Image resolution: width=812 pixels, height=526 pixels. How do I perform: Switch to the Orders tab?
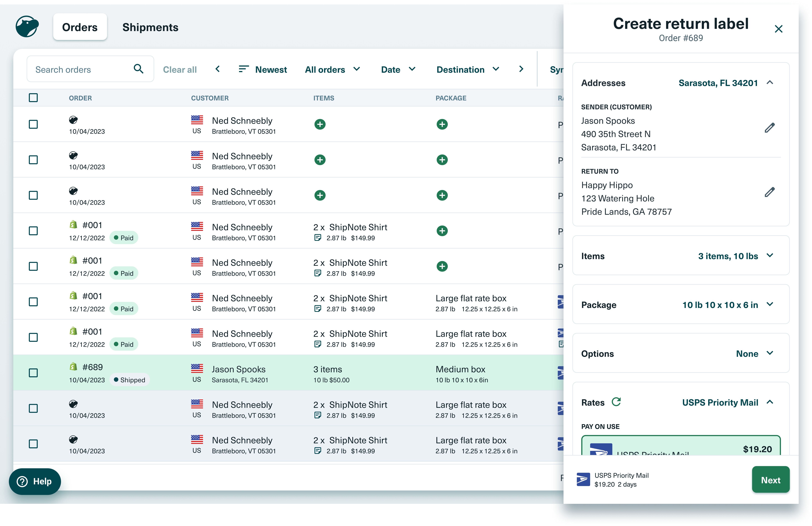point(80,27)
